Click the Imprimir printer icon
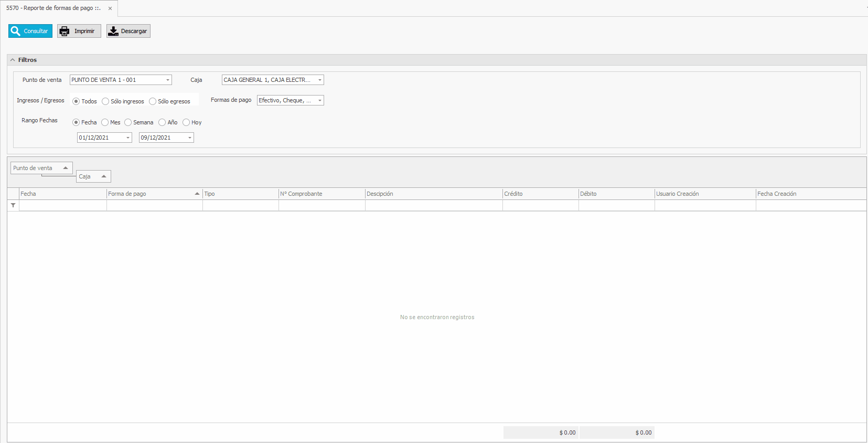868x443 pixels. (65, 31)
